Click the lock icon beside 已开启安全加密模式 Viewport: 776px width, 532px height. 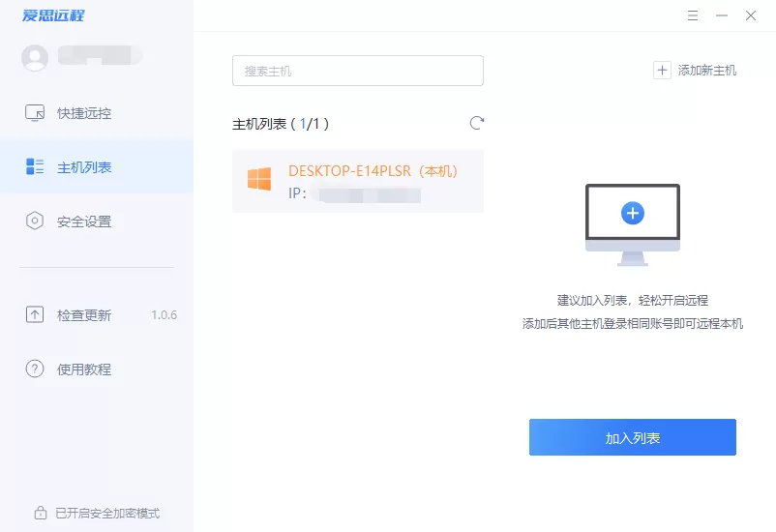point(41,513)
